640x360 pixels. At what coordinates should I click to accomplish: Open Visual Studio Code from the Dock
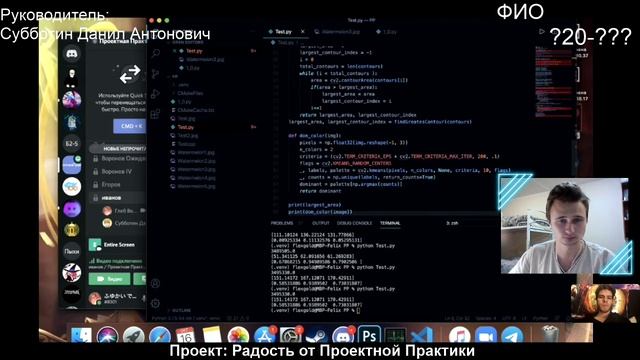421,336
